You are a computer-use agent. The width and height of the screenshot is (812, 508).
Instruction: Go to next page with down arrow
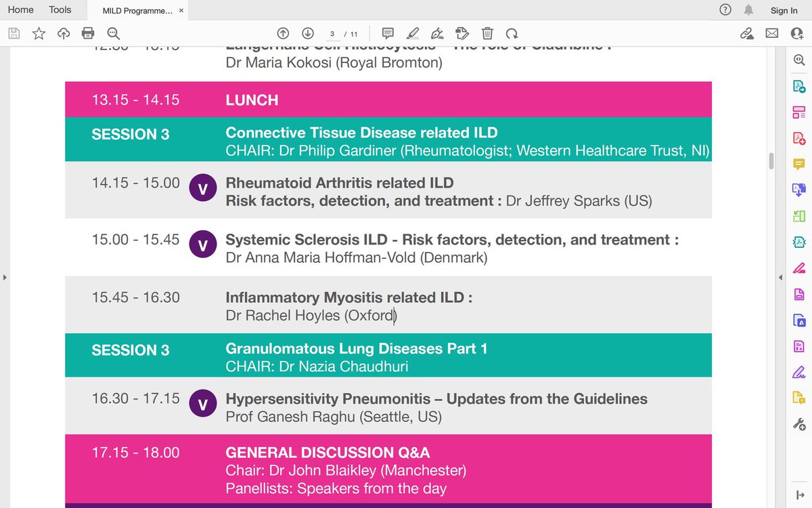point(307,33)
